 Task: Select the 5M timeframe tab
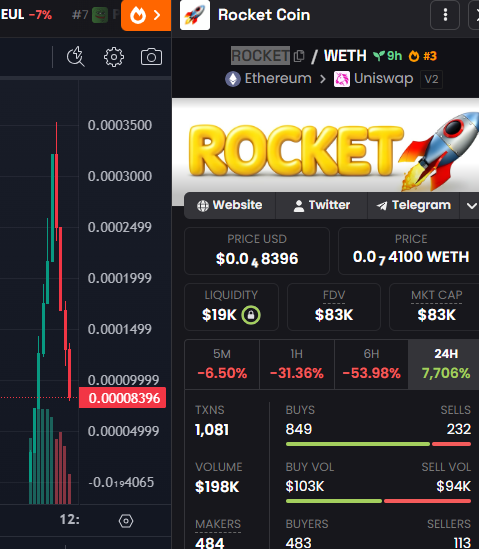pos(222,364)
